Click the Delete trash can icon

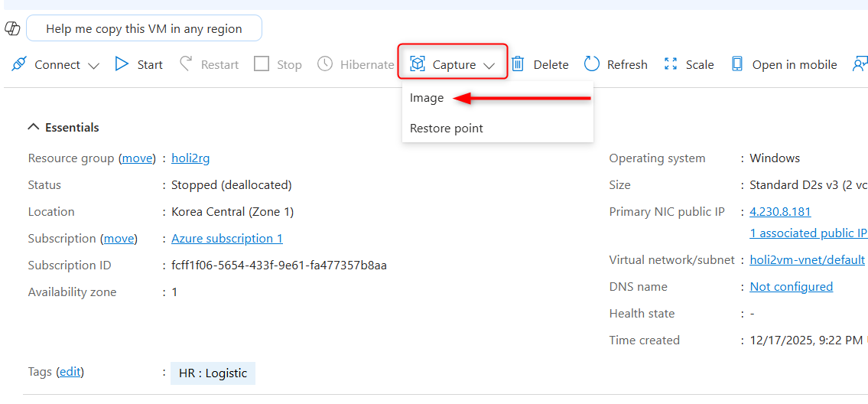[518, 64]
